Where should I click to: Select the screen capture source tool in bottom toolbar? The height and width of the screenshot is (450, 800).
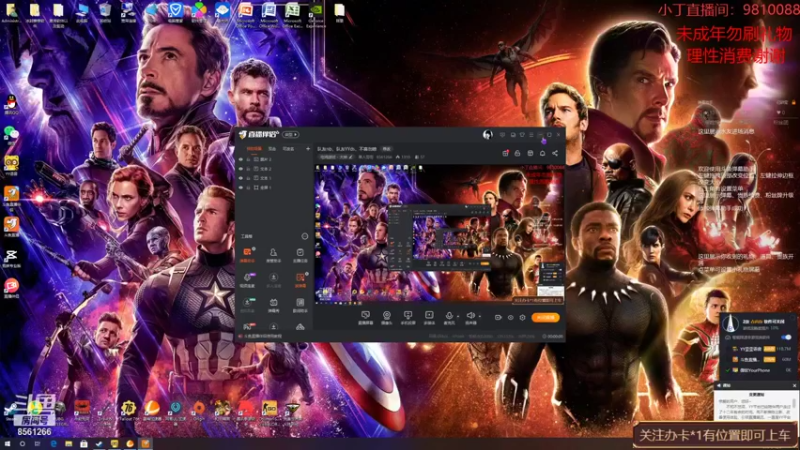(x=365, y=317)
